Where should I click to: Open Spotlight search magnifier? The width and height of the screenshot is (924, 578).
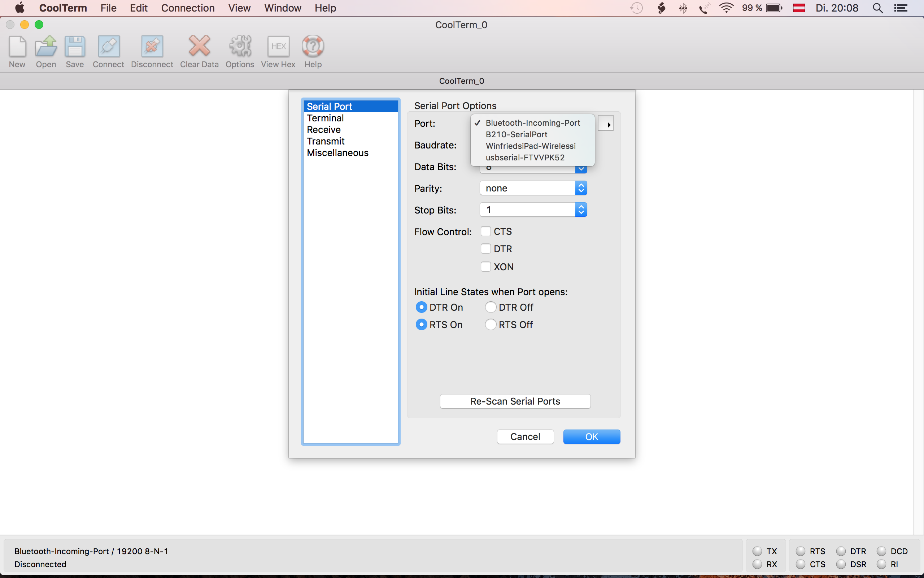point(878,8)
